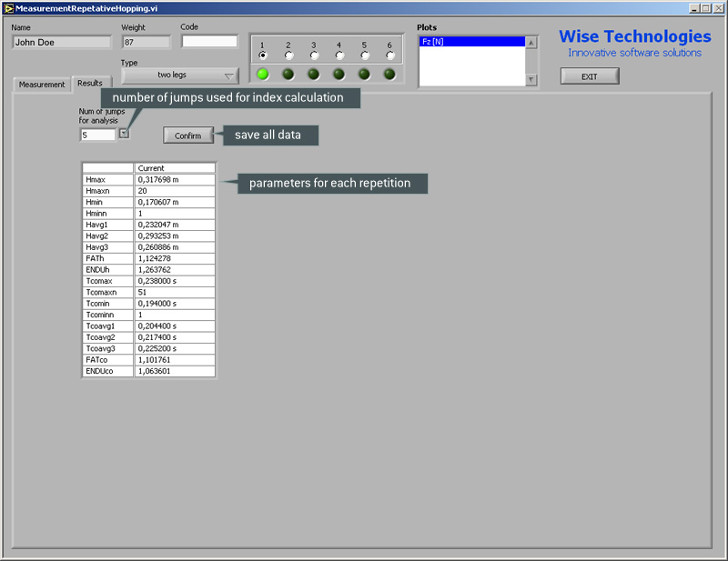The height and width of the screenshot is (561, 728).
Task: Click the Havg2 row label
Action: pyautogui.click(x=107, y=235)
